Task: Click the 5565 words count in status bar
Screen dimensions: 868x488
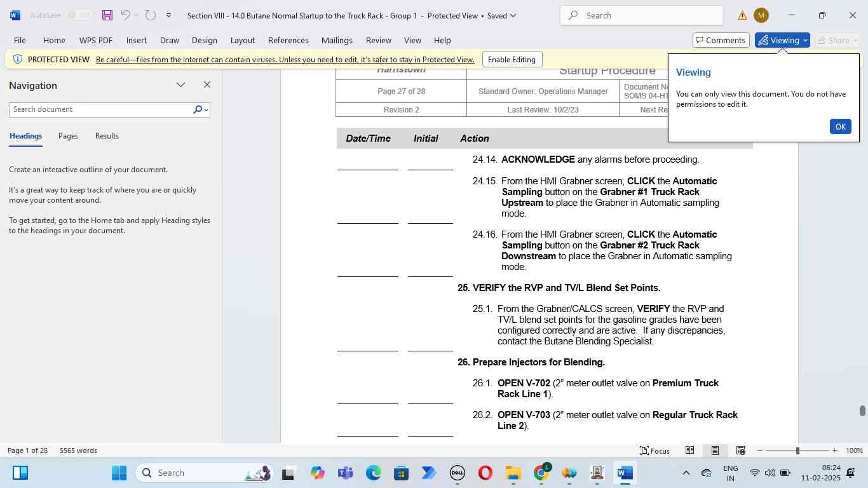Action: coord(78,451)
